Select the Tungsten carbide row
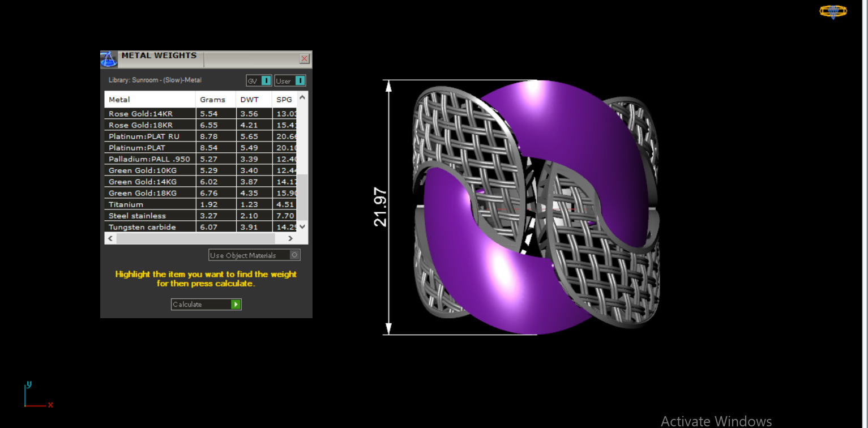 pos(200,227)
